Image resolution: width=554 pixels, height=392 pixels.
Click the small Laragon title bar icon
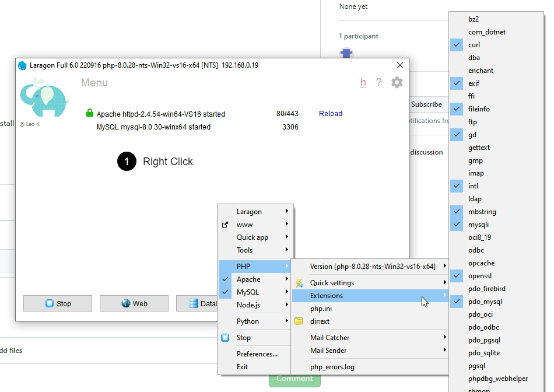point(22,65)
